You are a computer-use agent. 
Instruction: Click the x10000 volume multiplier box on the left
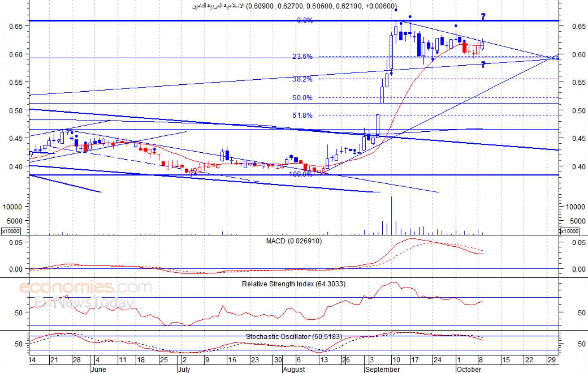[x=11, y=231]
